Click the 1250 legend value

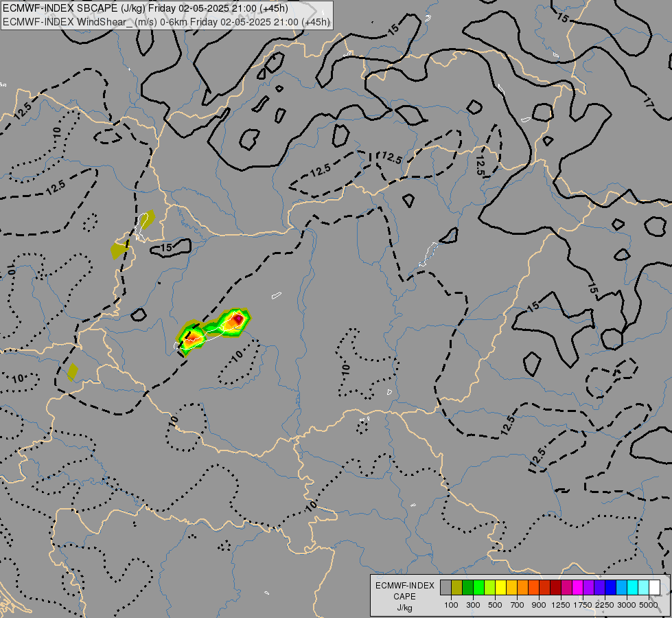561,605
